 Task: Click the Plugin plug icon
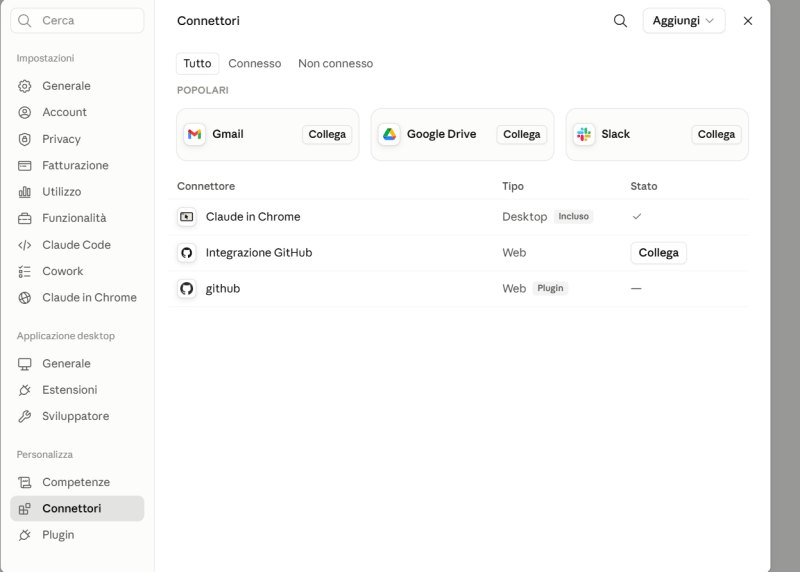pos(24,535)
